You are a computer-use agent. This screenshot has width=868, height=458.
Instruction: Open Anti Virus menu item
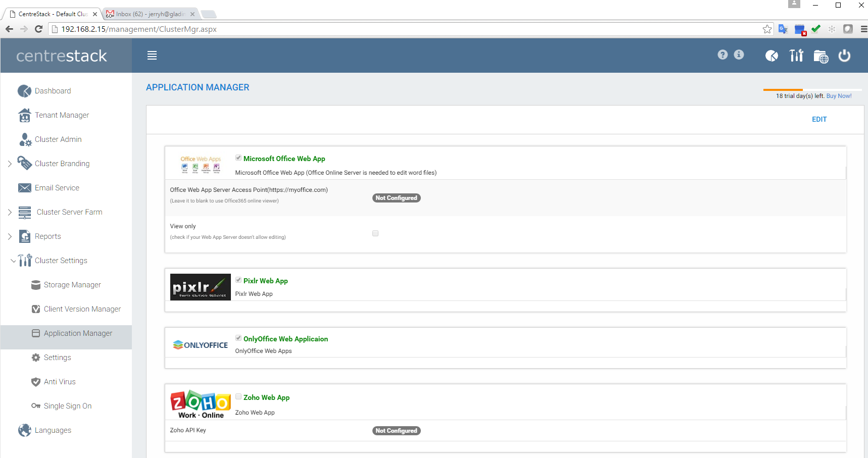pyautogui.click(x=60, y=382)
